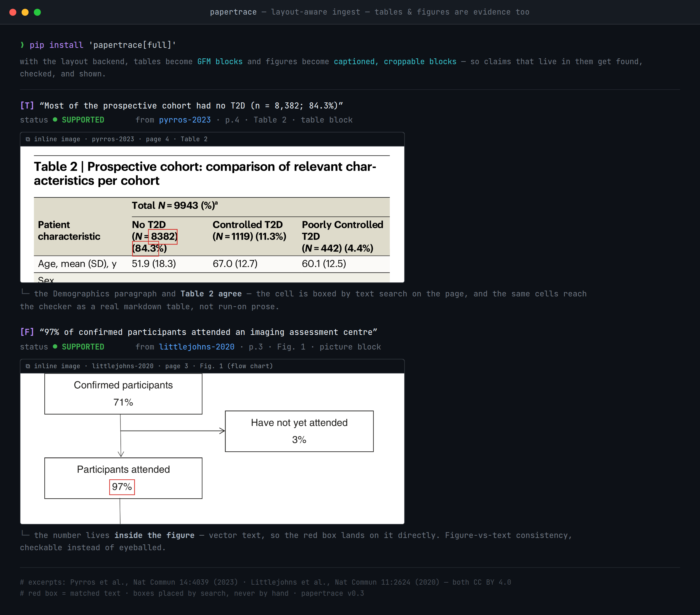700x615 pixels.
Task: Click the [F] claim tag
Action: tap(27, 332)
